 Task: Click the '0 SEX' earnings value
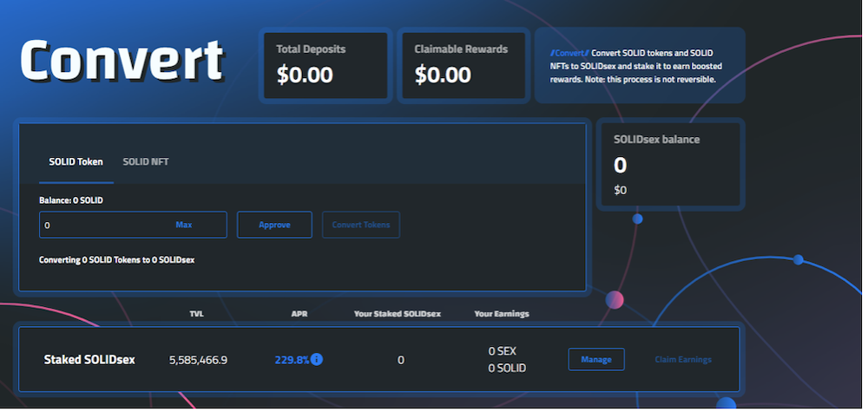click(x=502, y=351)
